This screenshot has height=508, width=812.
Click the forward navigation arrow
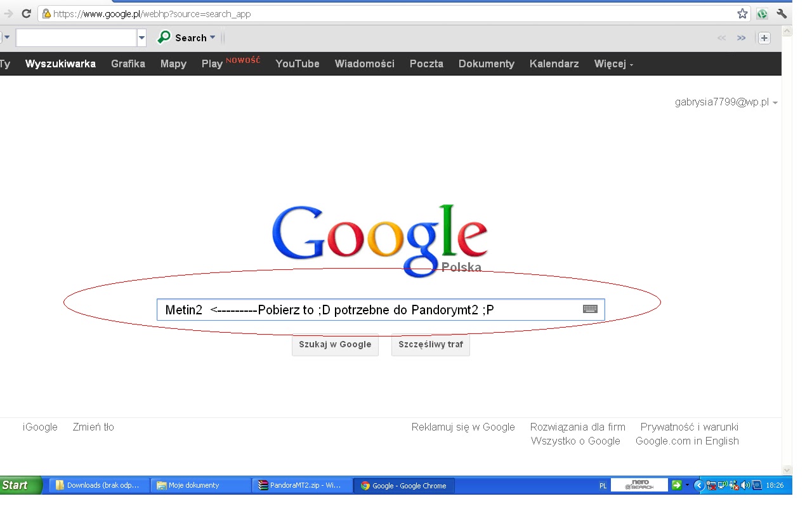pyautogui.click(x=8, y=13)
